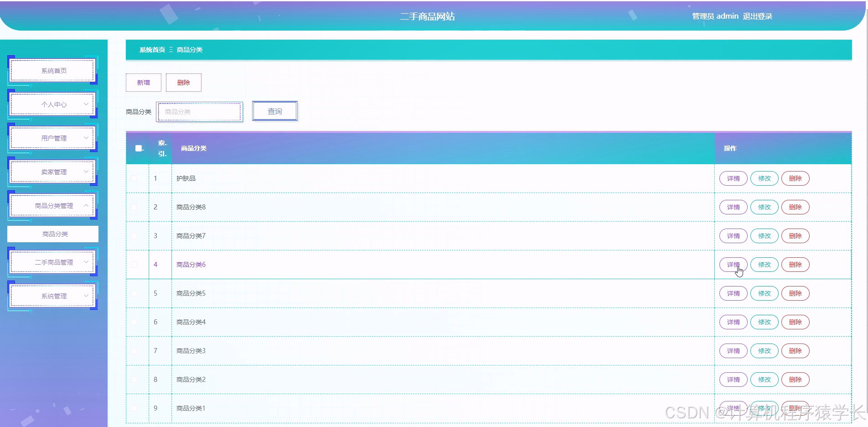Image resolution: width=868 pixels, height=427 pixels.
Task: View 详情 for 商品分类8 row
Action: tap(734, 207)
